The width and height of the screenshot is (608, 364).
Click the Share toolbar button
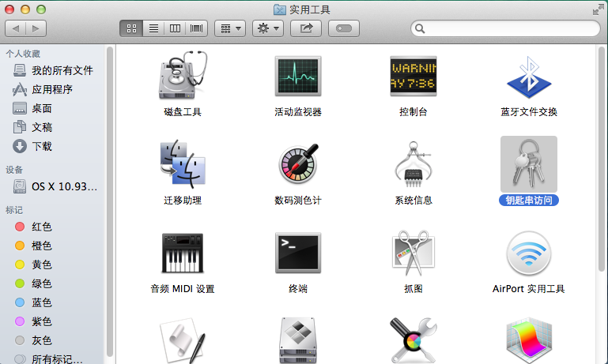306,28
